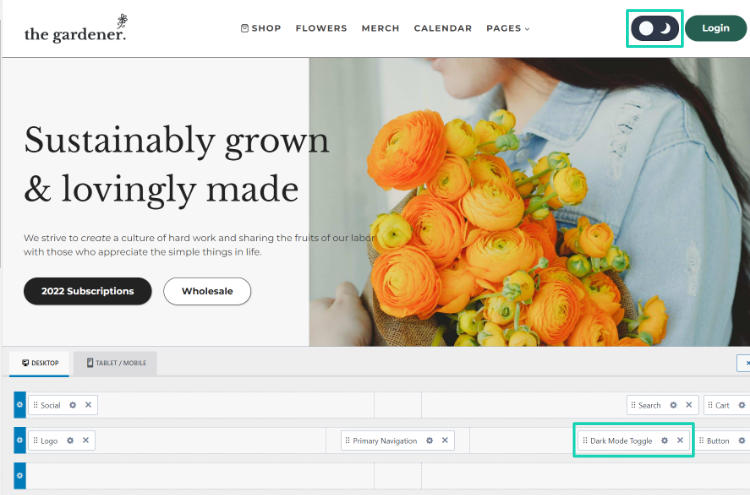Open settings gear for Social item
This screenshot has width=750, height=495.
pos(72,405)
